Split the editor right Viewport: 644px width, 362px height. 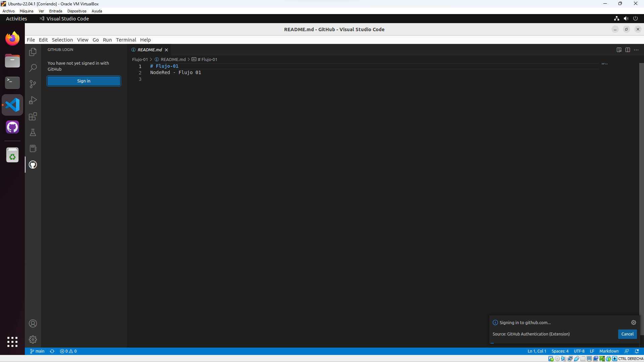pyautogui.click(x=628, y=50)
